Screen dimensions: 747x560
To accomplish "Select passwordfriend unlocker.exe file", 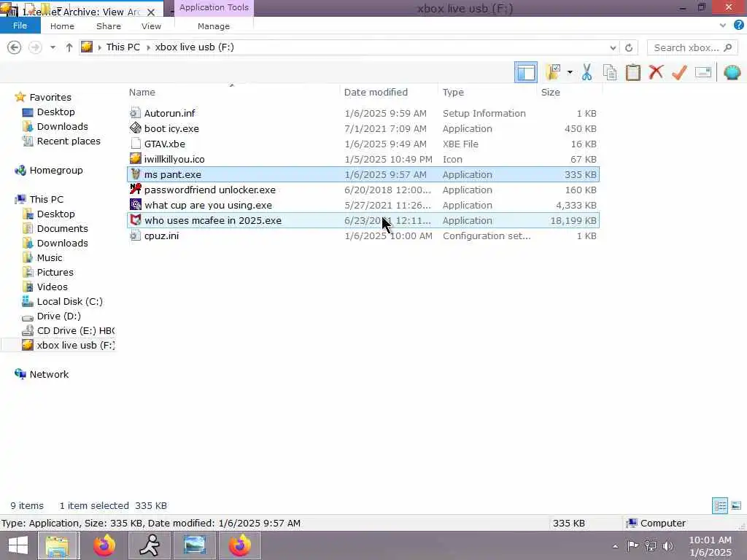I will pos(363,190).
